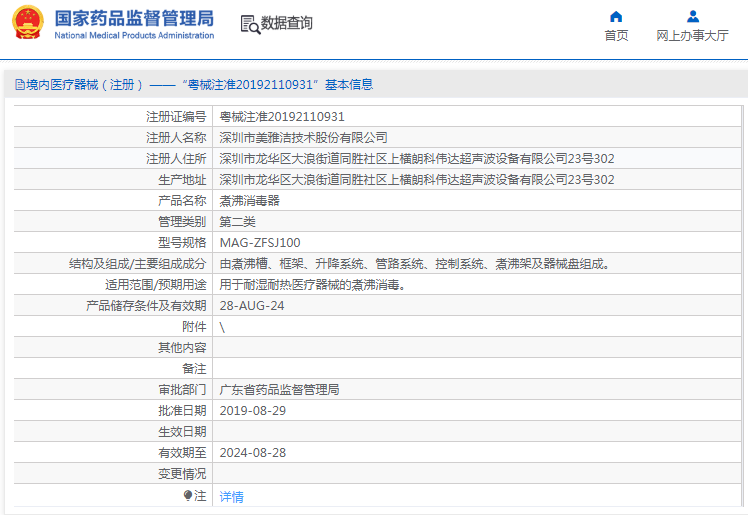Click approval department 广东省药品监督管理局
The width and height of the screenshot is (748, 515).
coord(279,390)
